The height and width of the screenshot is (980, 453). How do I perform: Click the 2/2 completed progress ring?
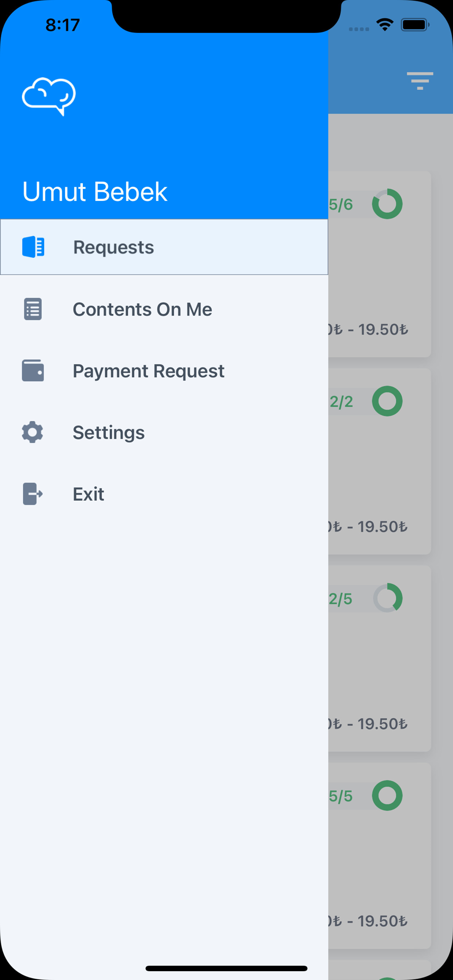coord(387,401)
